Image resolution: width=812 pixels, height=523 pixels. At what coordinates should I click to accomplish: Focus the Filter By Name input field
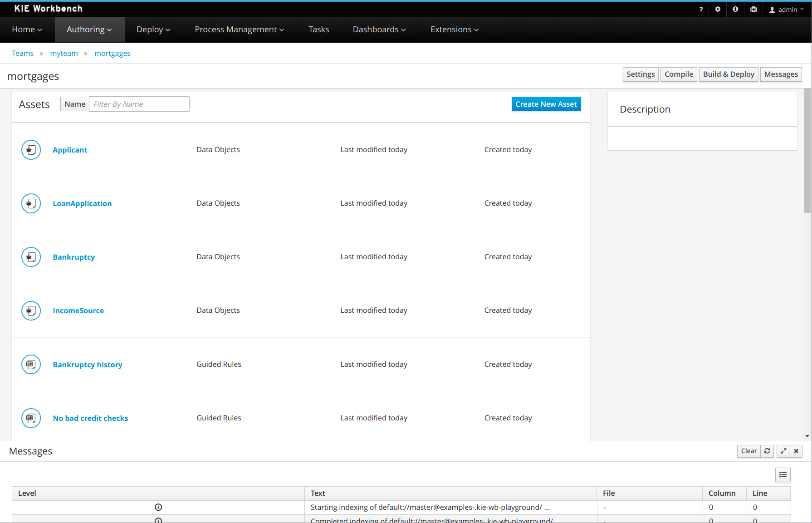click(139, 104)
